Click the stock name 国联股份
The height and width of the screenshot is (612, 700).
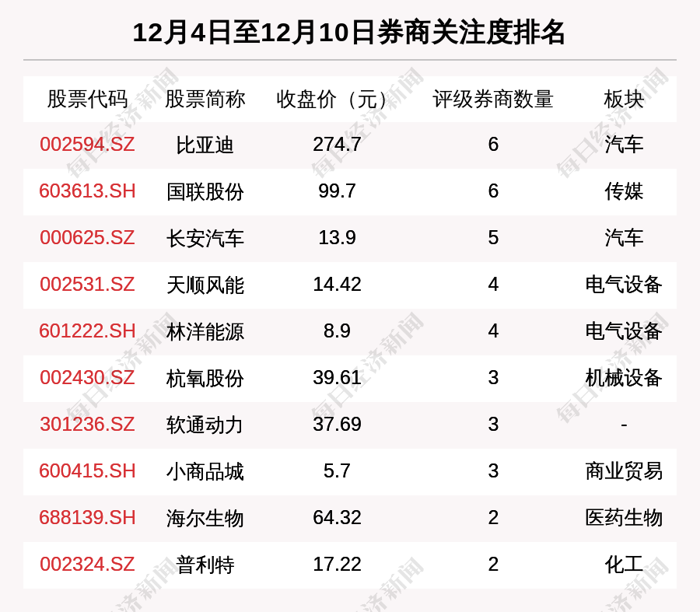point(205,191)
